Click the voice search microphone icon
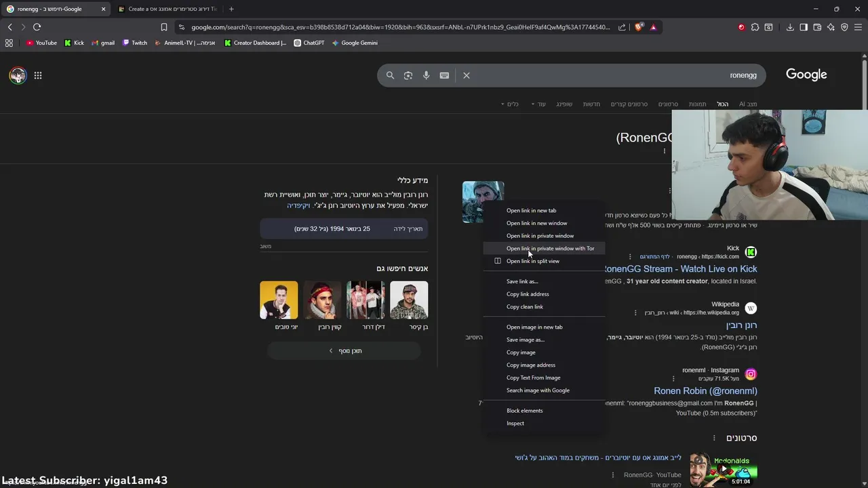Screen dimensions: 868x488 click(426, 75)
